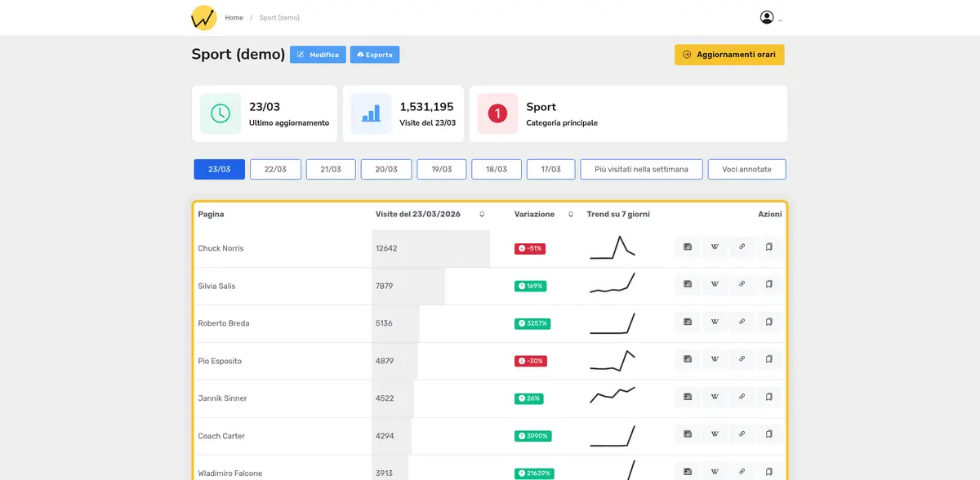Open the Wikipedia icon for Chuck Norris
The image size is (980, 480).
pyautogui.click(x=715, y=247)
